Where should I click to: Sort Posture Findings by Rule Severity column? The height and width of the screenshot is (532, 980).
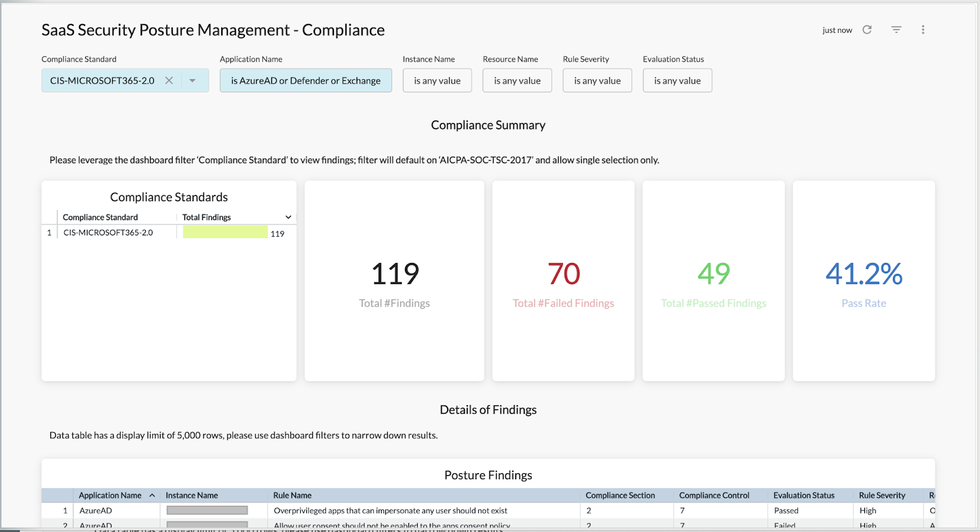[x=882, y=495]
